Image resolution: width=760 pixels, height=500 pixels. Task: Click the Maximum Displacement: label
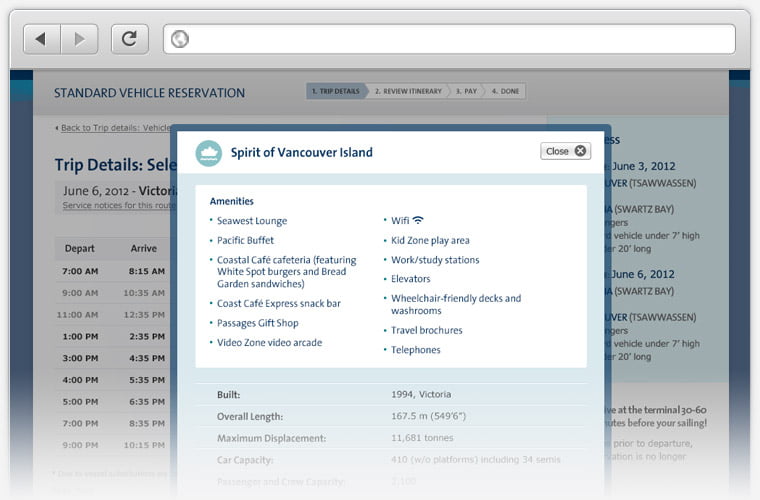tap(271, 438)
